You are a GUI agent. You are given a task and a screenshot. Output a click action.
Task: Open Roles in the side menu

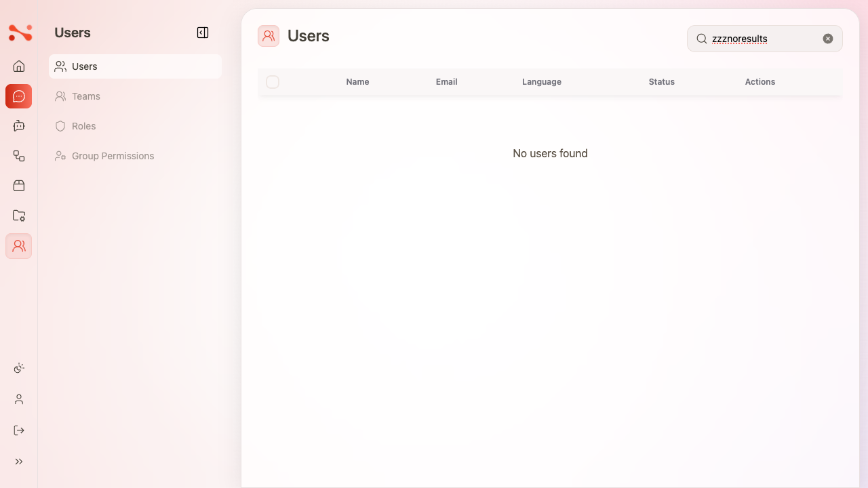point(135,126)
